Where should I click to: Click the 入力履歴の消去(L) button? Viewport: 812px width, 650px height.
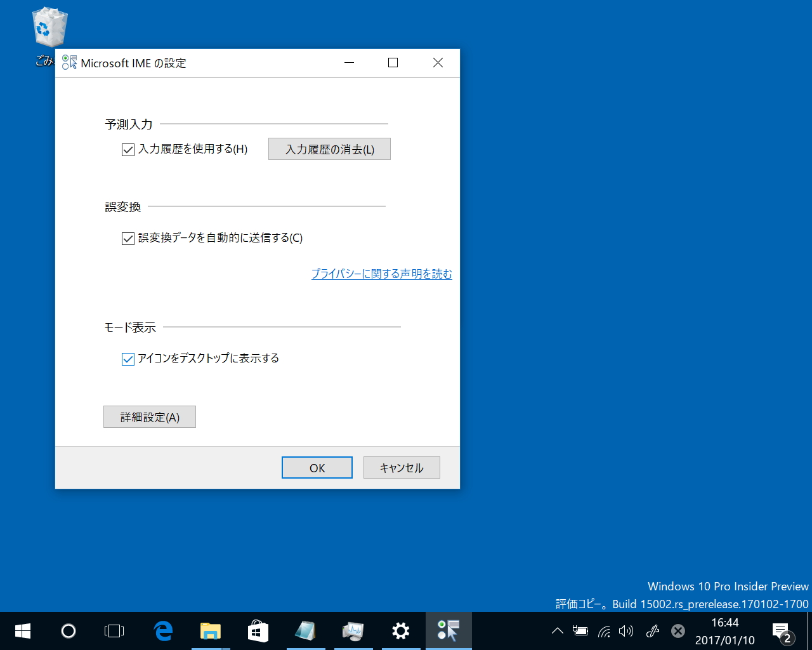[329, 149]
